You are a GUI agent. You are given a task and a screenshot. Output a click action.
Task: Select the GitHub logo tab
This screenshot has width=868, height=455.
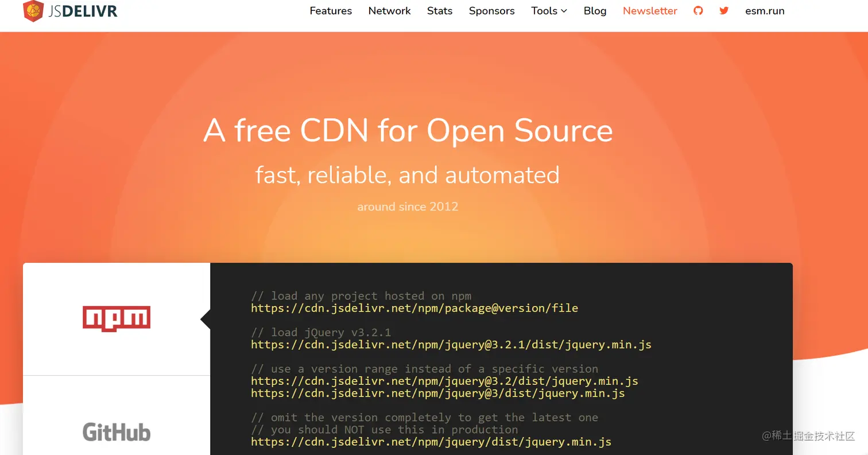[117, 431]
